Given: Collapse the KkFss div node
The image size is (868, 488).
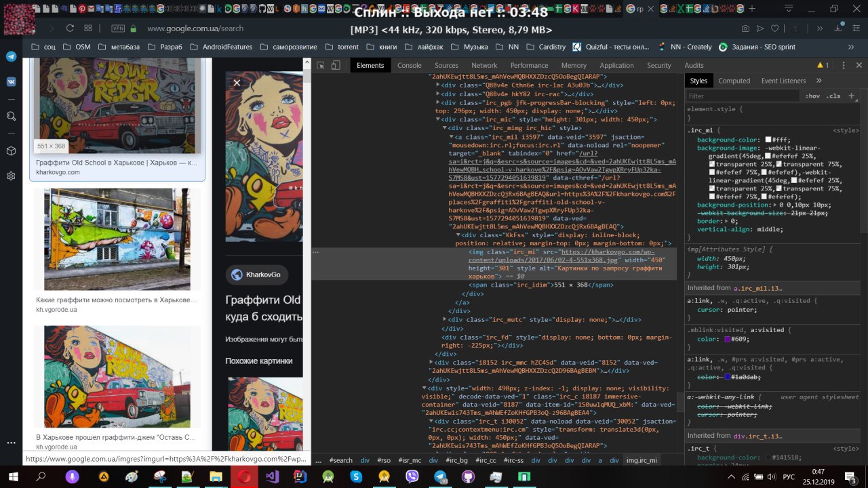Looking at the screenshot, I should tap(458, 235).
